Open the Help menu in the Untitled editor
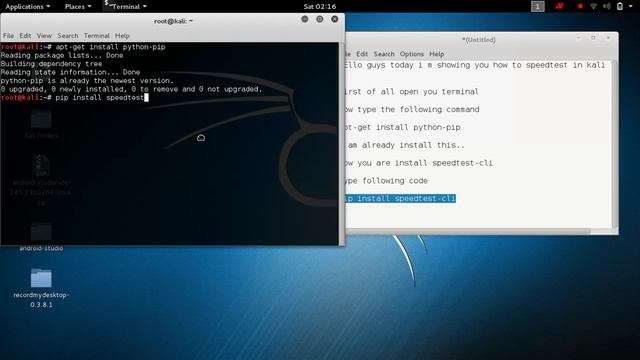This screenshot has height=360, width=640. 436,54
